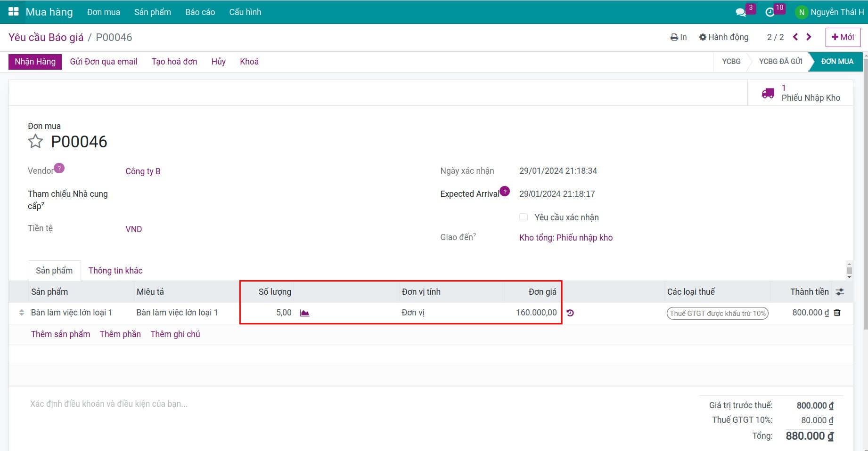This screenshot has height=451, width=868.
Task: Switch to Thông tin khác tab
Action: 115,271
